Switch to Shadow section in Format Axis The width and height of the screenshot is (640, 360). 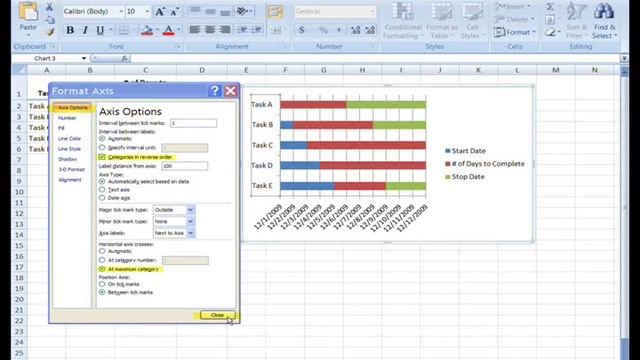[67, 159]
